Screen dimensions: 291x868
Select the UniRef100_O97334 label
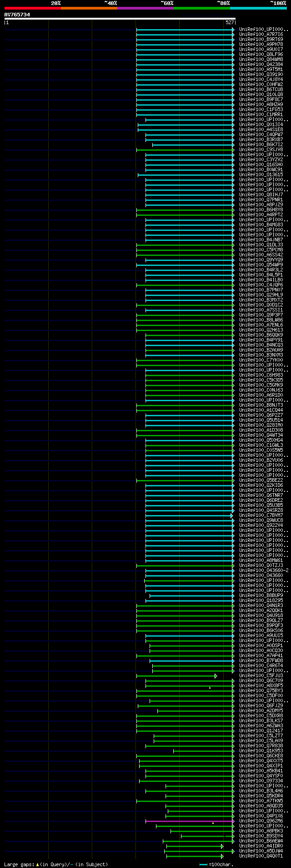click(x=261, y=781)
